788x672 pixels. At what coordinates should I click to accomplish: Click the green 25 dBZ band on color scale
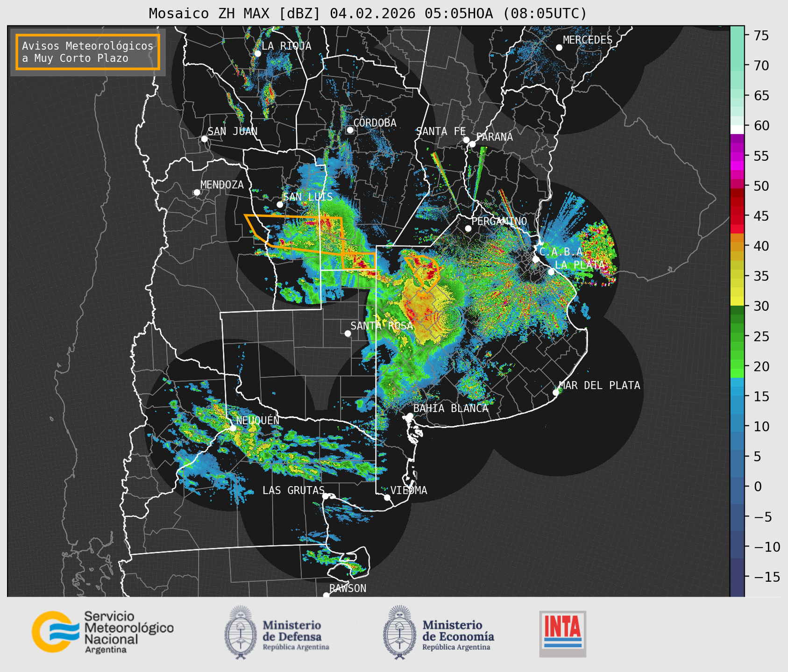coord(737,336)
